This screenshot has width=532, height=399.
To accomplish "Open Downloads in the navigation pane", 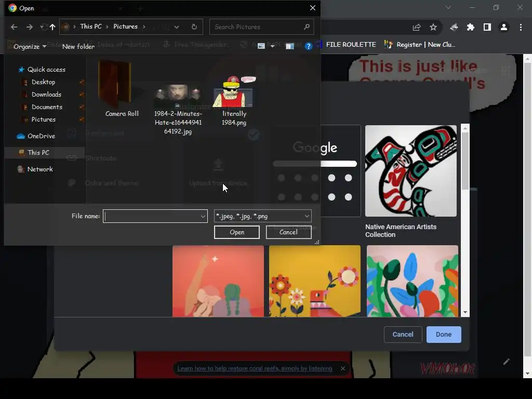I will pos(46,95).
